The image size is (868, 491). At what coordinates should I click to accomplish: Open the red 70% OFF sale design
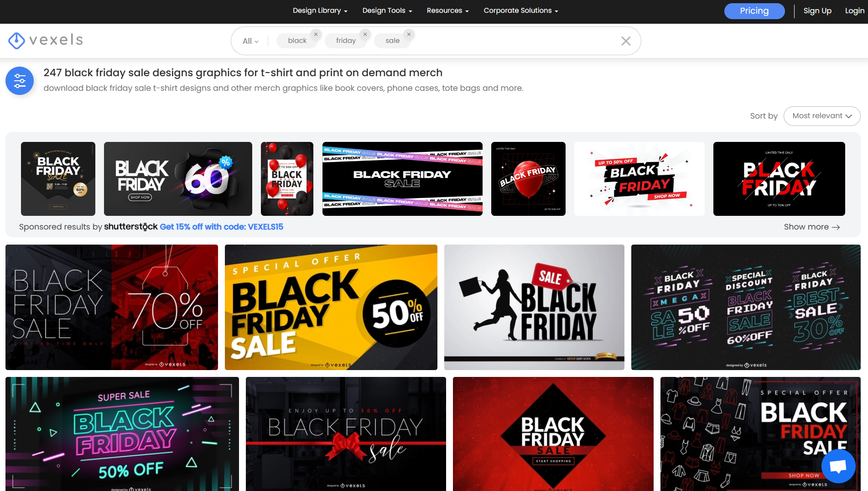coord(112,307)
